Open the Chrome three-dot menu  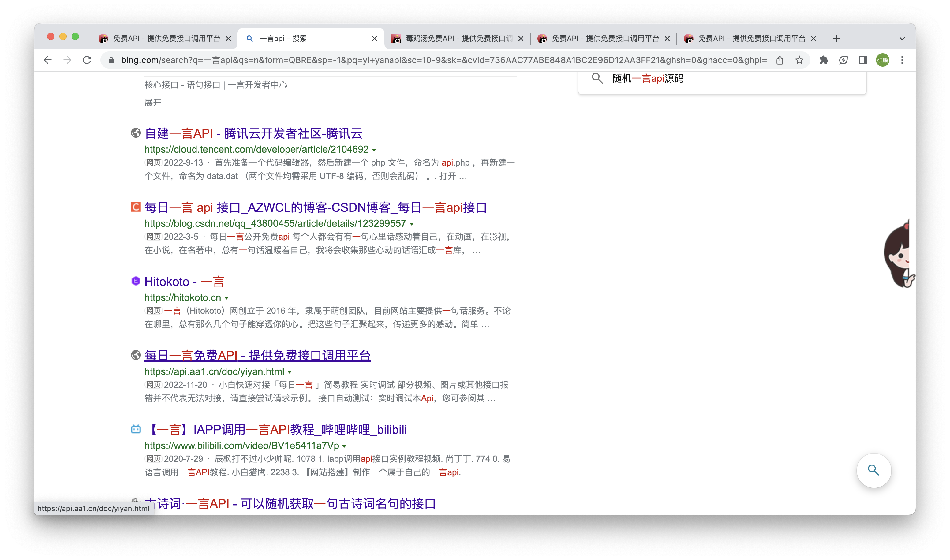pos(902,60)
